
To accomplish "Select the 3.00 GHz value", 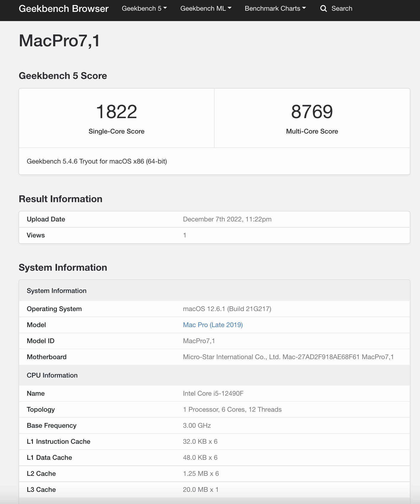I will [x=197, y=425].
